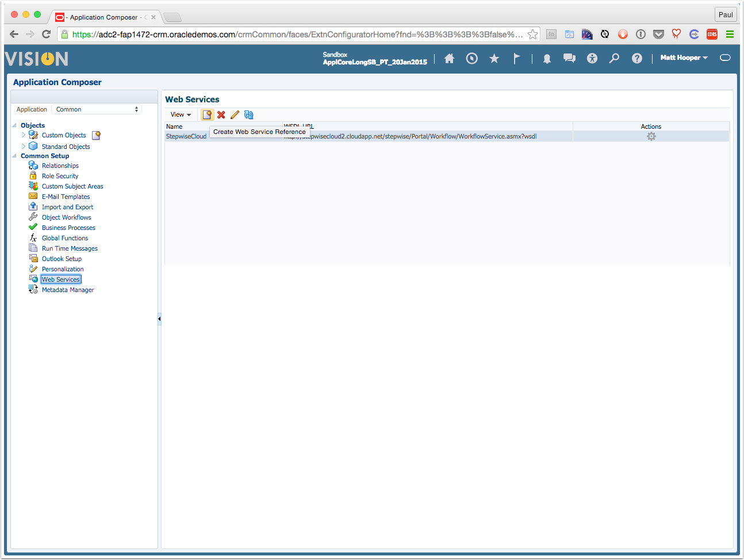
Task: Open Business Processes link
Action: coord(68,228)
